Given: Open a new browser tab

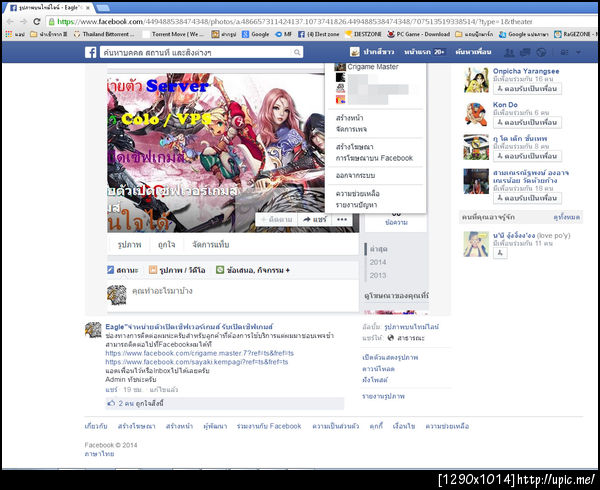Looking at the screenshot, I should click(103, 7).
